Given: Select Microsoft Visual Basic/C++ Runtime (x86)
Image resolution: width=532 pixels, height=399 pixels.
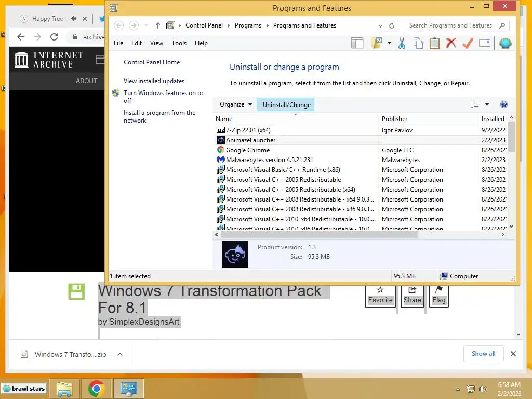Looking at the screenshot, I should pos(361,170).
